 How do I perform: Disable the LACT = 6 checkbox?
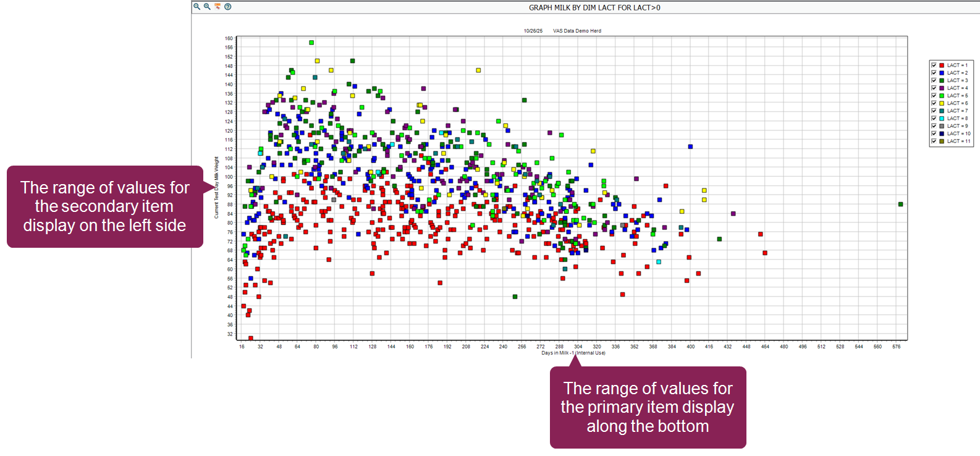point(934,103)
